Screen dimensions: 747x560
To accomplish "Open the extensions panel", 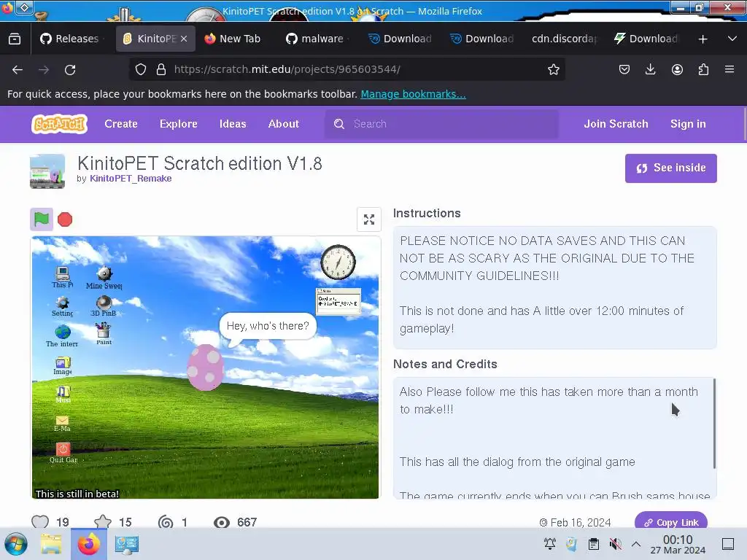I will tap(703, 69).
